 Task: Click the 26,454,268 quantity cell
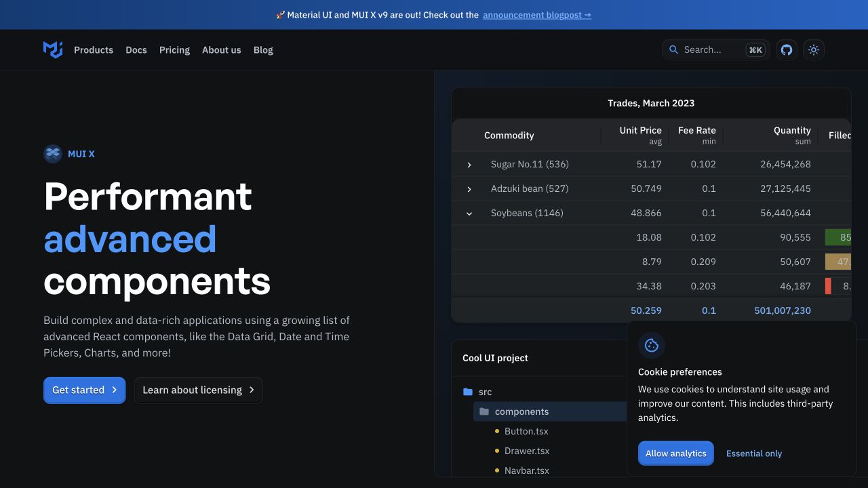pyautogui.click(x=785, y=164)
